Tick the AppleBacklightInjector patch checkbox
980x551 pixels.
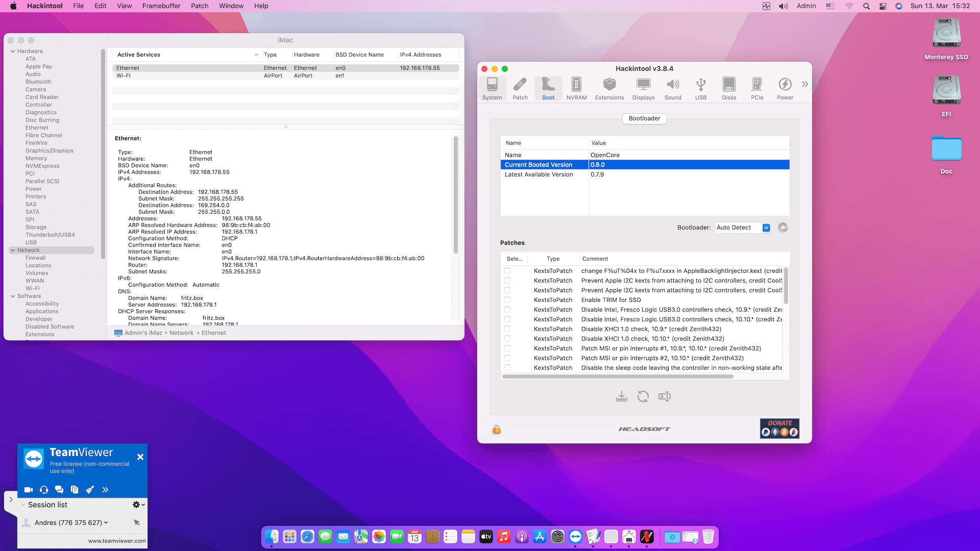click(507, 271)
